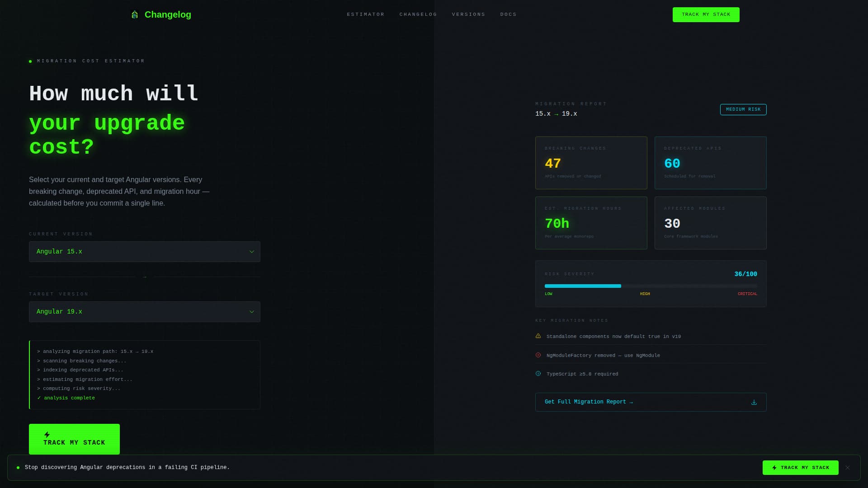Open the Changelog brand link
868x488 pixels.
[x=160, y=14]
